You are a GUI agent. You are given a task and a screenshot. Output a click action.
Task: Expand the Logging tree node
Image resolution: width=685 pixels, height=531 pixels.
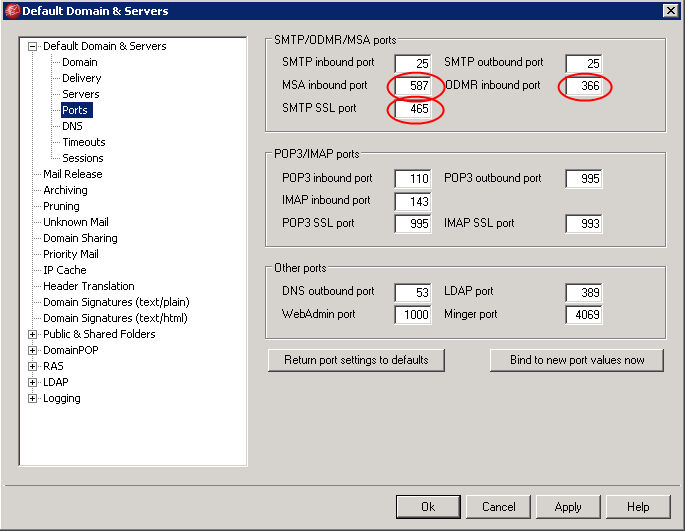click(32, 399)
